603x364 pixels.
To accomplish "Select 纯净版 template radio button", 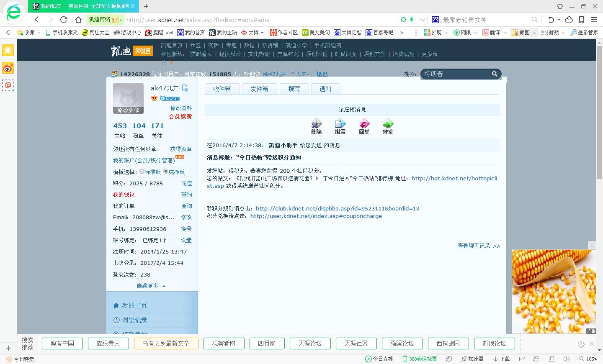I will pos(166,171).
